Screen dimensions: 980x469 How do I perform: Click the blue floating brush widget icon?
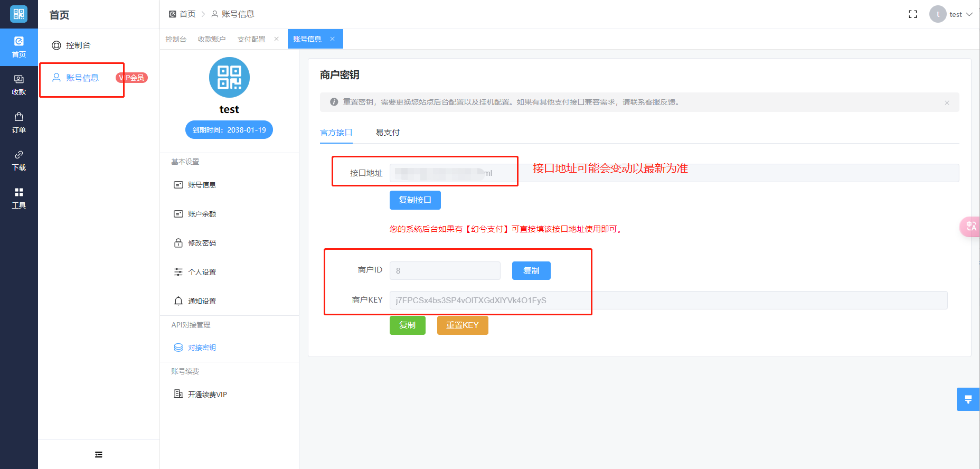pyautogui.click(x=968, y=399)
